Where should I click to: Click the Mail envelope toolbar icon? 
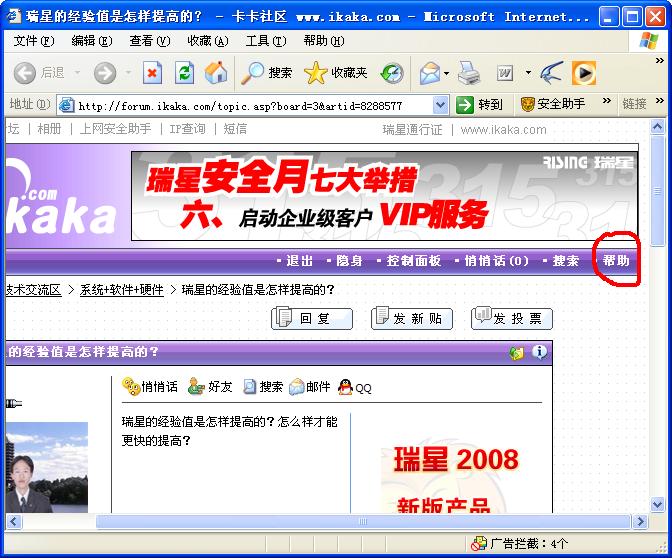430,73
